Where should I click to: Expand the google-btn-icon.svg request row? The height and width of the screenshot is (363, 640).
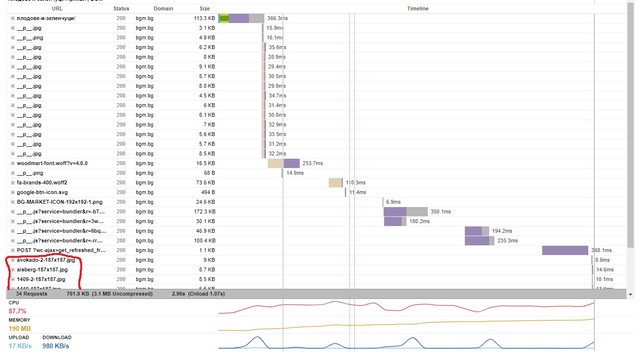pos(13,192)
